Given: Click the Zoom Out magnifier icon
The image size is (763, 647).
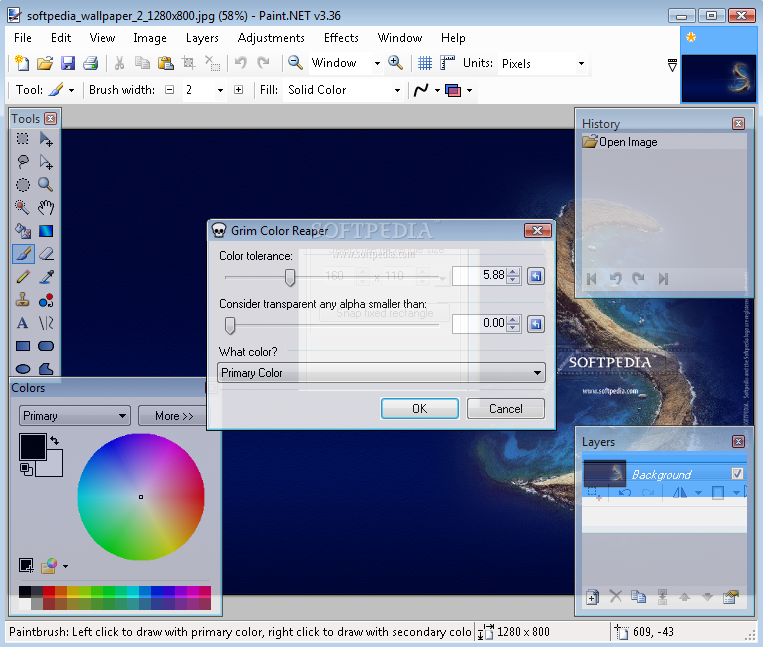Looking at the screenshot, I should click(295, 63).
